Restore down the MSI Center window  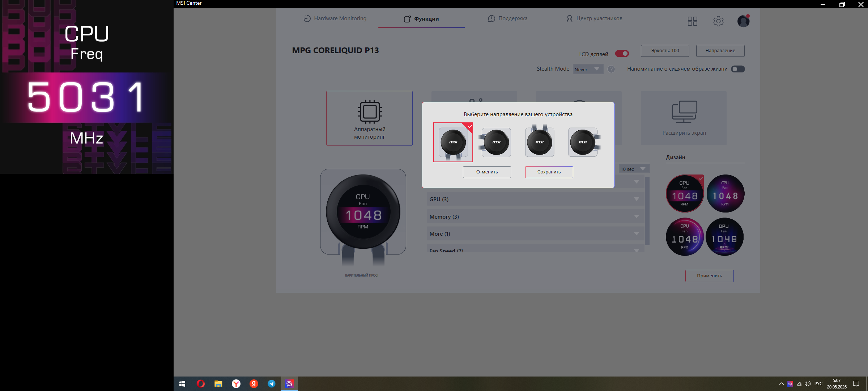(842, 4)
